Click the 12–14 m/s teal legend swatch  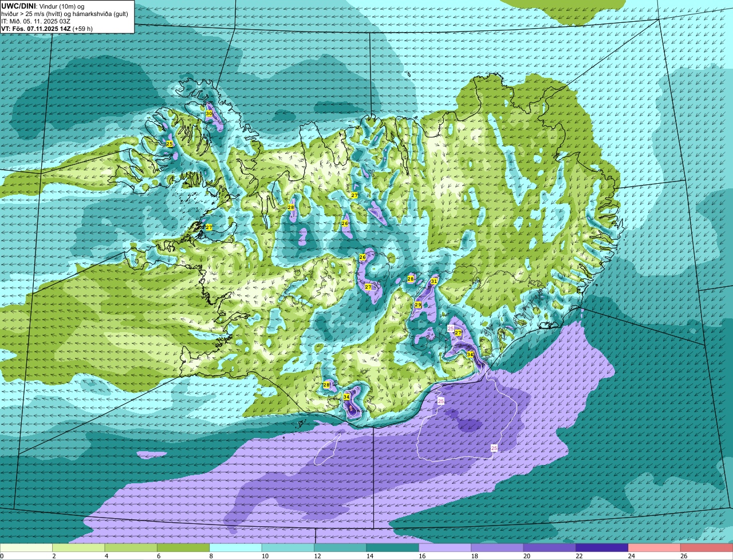tap(341, 548)
